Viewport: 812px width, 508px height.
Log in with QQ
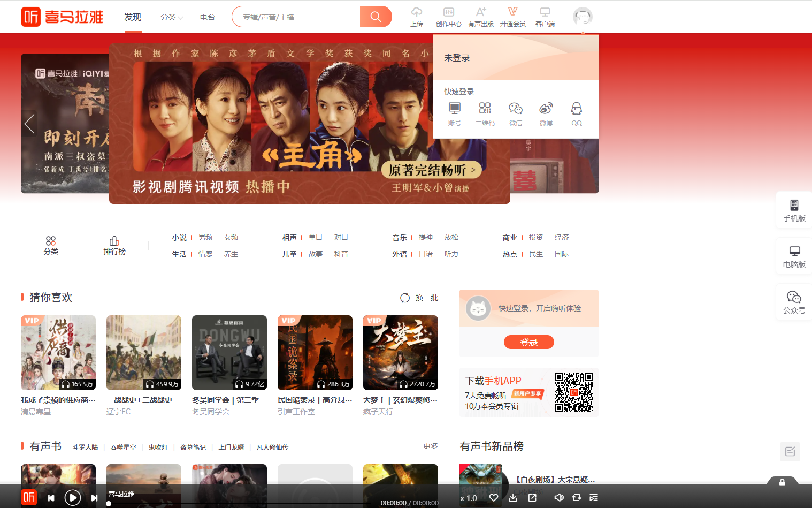point(577,114)
